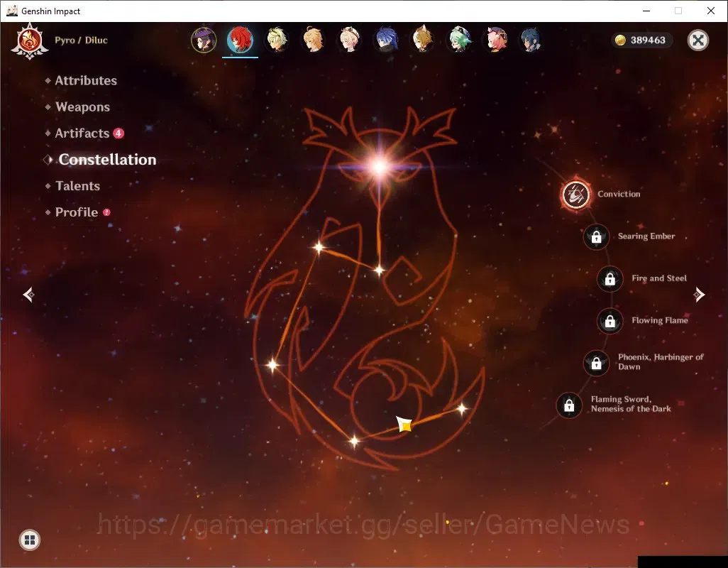Click the constellation star at owl's far right tail

click(x=462, y=409)
